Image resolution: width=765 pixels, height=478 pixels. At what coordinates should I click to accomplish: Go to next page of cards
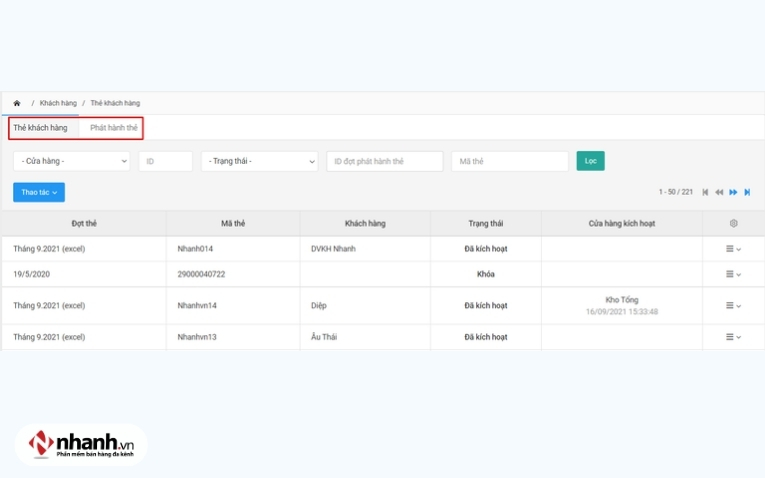(x=733, y=192)
